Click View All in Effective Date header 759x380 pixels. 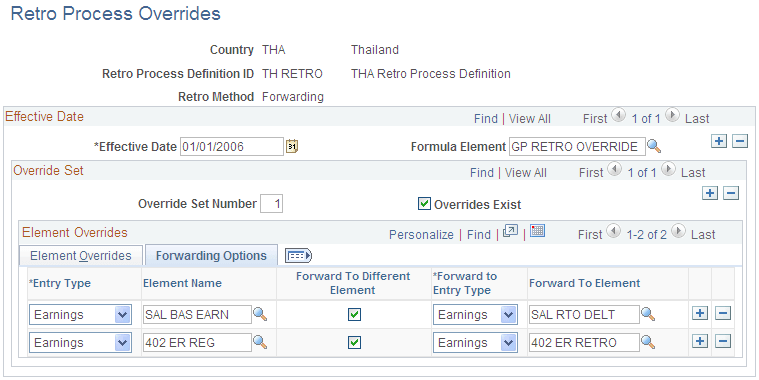tap(530, 119)
